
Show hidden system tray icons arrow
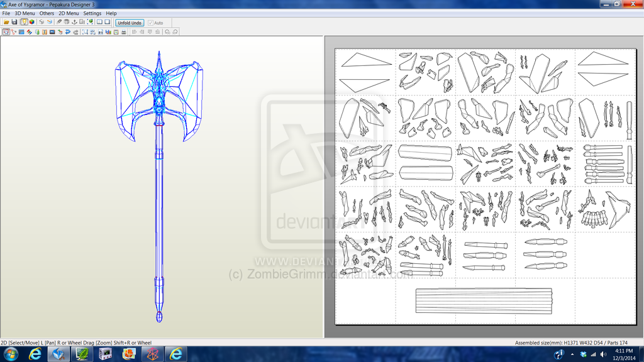(572, 354)
